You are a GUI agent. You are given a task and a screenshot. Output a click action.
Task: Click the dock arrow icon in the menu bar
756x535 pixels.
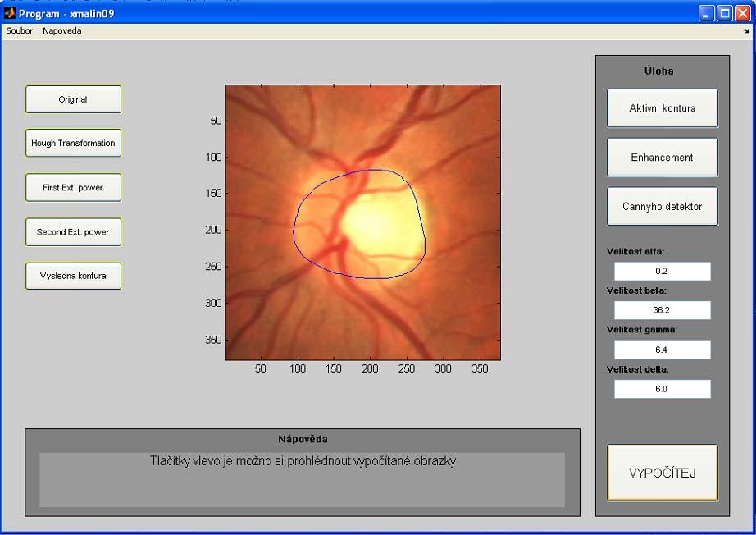coord(746,31)
